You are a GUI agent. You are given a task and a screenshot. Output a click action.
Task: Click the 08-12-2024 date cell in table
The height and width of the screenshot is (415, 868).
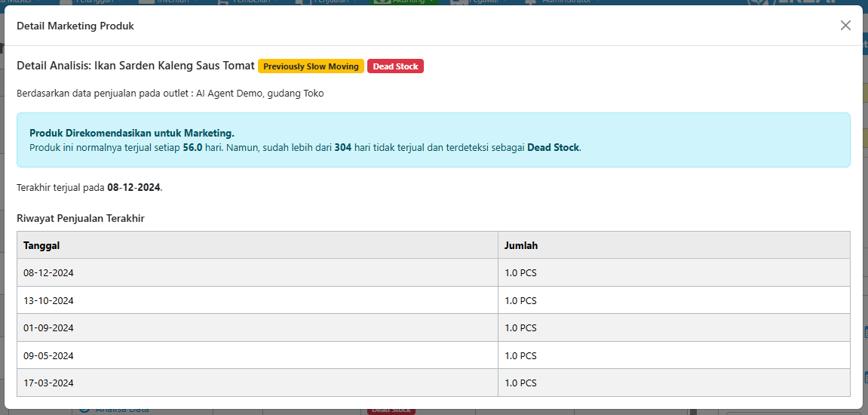point(48,273)
